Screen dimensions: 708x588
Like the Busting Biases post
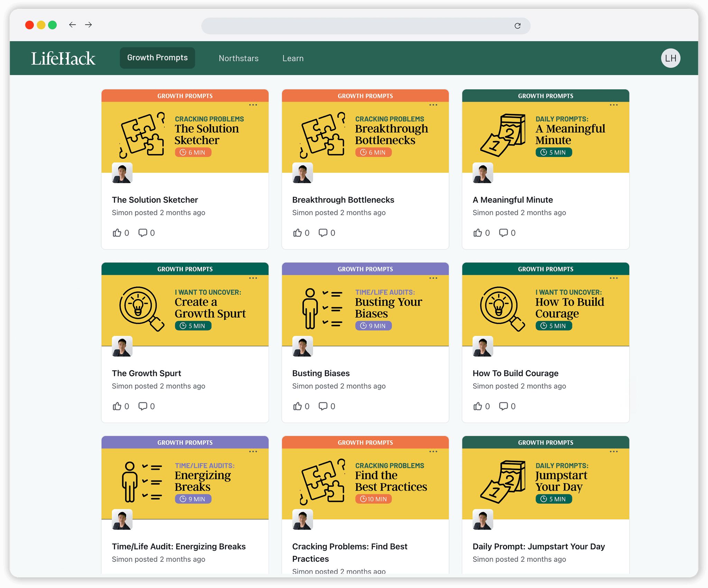click(297, 406)
